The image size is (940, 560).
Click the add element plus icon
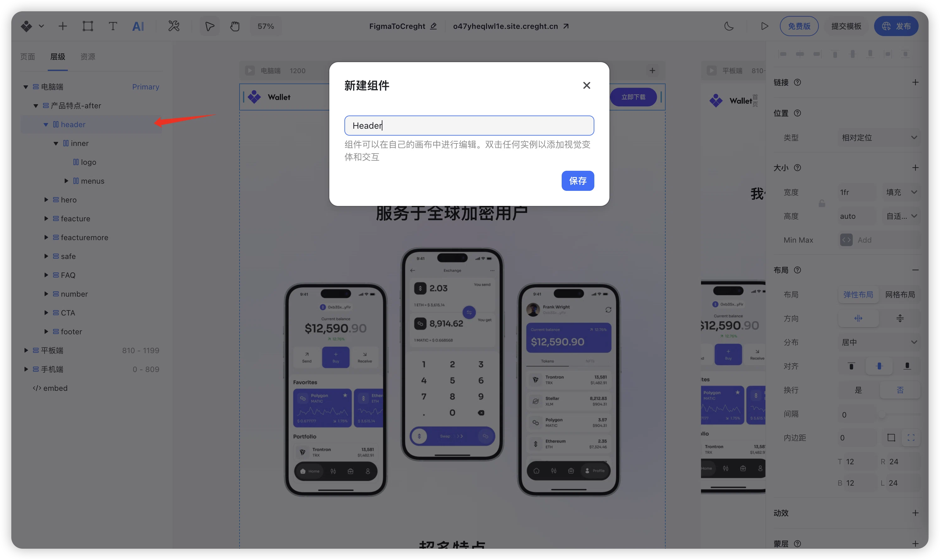(63, 26)
